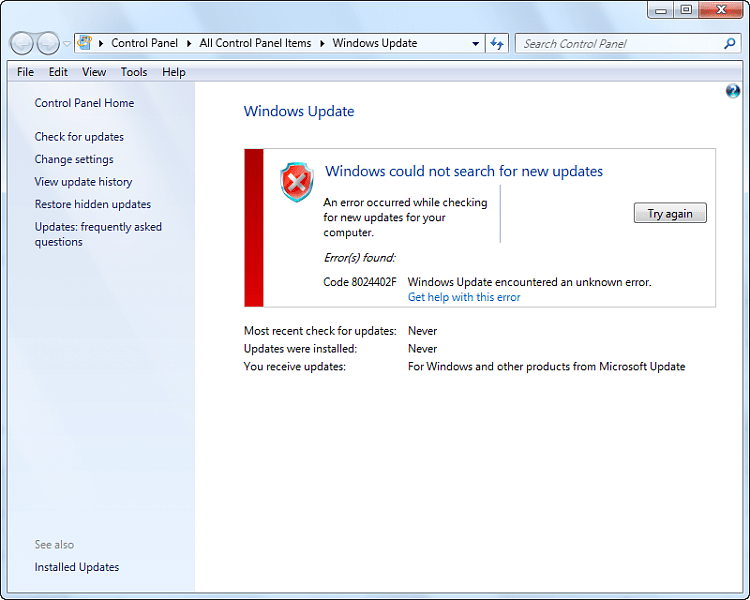The height and width of the screenshot is (600, 750).
Task: Open the Help menu
Action: (174, 72)
